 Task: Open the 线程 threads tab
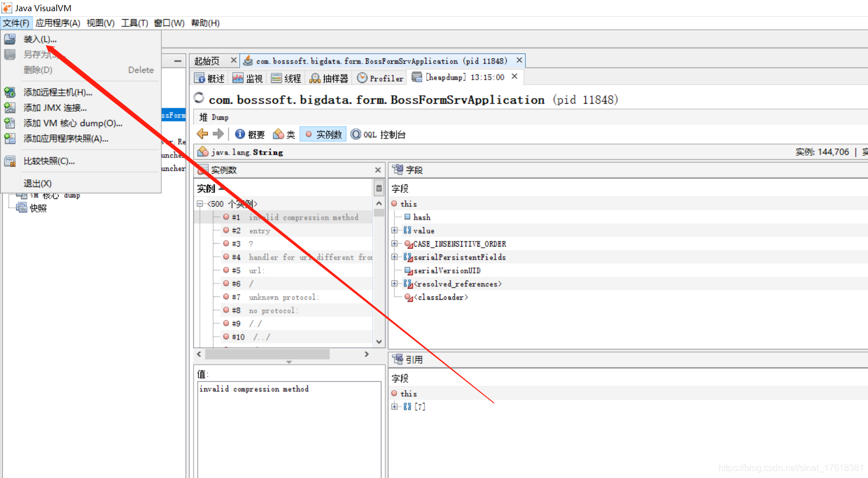[x=286, y=78]
